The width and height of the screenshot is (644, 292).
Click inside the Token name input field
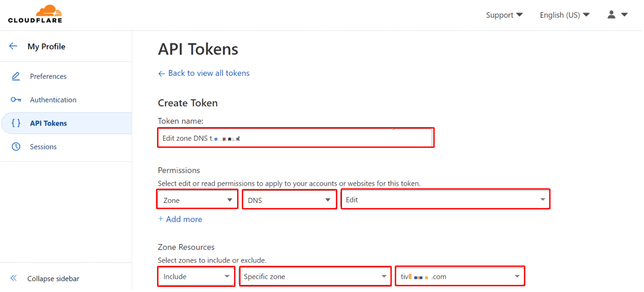tap(295, 137)
